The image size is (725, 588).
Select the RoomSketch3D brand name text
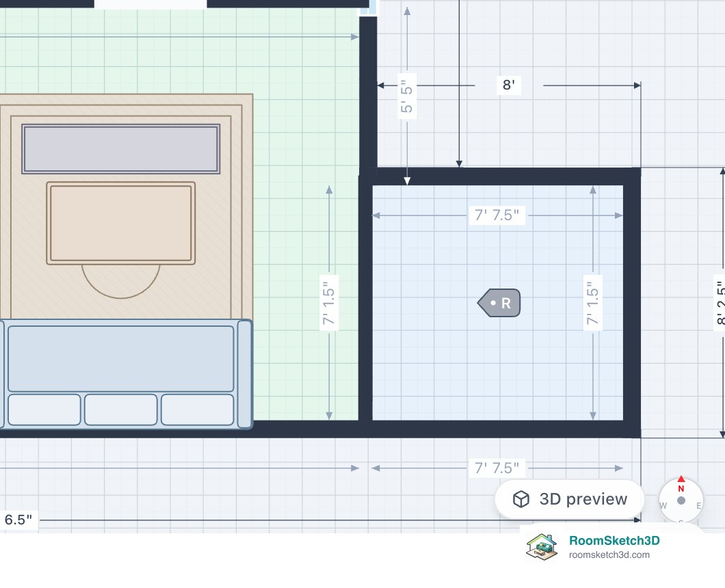(x=614, y=540)
